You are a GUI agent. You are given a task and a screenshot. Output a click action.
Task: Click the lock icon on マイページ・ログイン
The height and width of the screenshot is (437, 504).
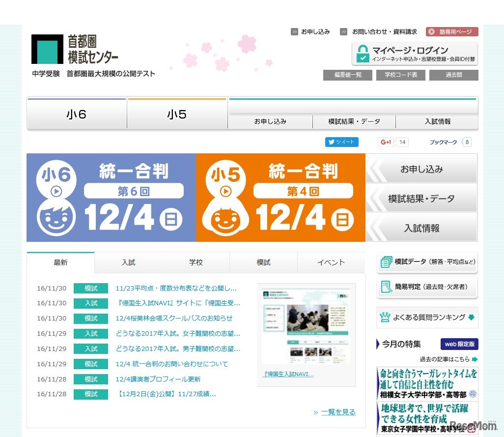pyautogui.click(x=363, y=54)
